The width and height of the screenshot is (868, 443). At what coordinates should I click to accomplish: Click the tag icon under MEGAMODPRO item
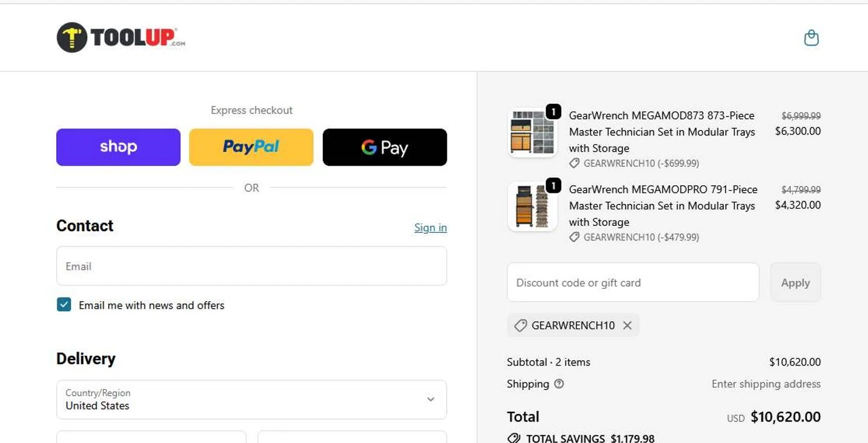tap(574, 237)
